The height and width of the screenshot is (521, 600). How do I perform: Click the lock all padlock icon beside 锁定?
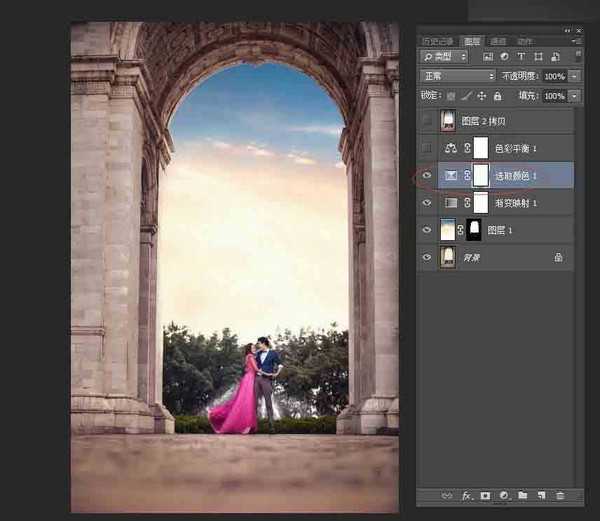[x=497, y=96]
